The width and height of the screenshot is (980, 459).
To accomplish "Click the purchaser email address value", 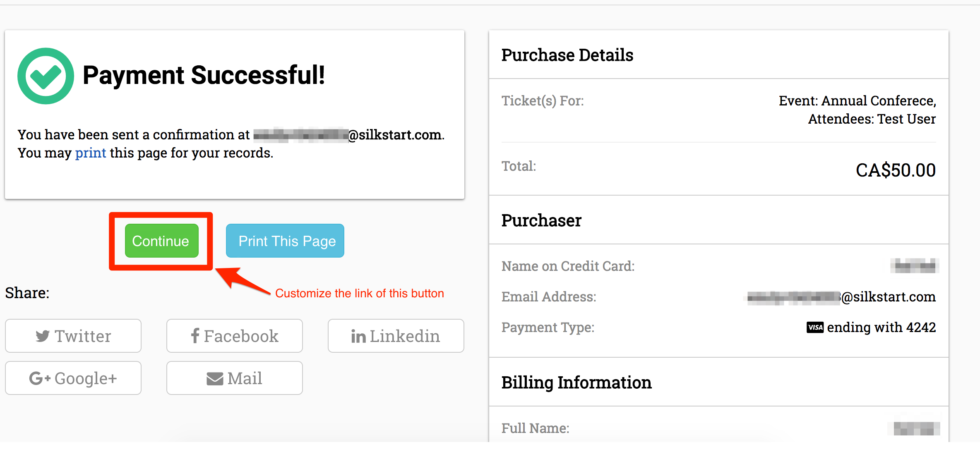I will point(842,297).
